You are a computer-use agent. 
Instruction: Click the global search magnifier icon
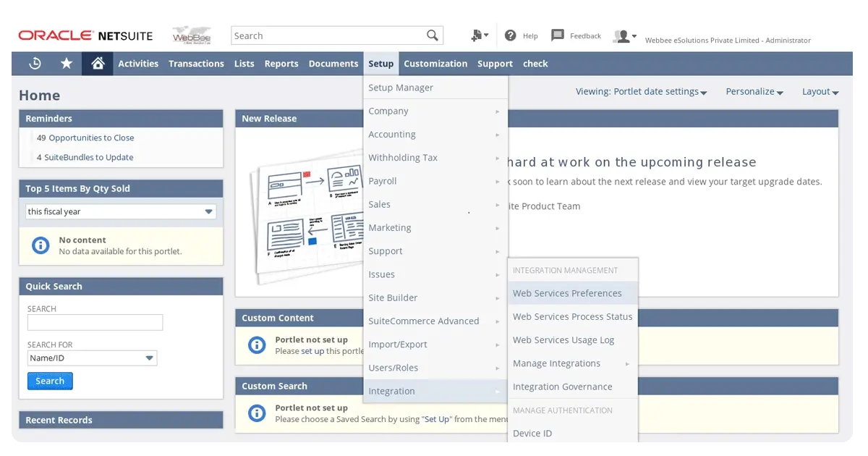pos(432,35)
